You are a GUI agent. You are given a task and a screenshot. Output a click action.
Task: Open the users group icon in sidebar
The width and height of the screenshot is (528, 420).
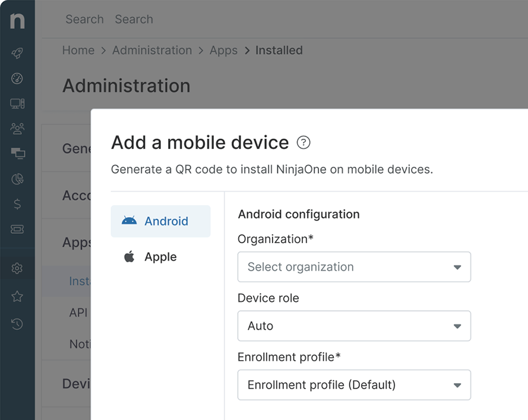click(x=17, y=128)
